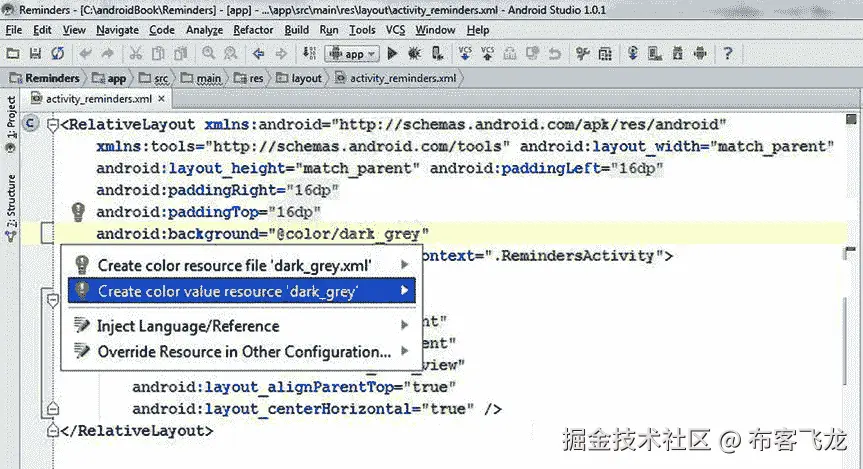This screenshot has height=469, width=863.
Task: Navigate Back with the left arrow icon
Action: pos(258,53)
